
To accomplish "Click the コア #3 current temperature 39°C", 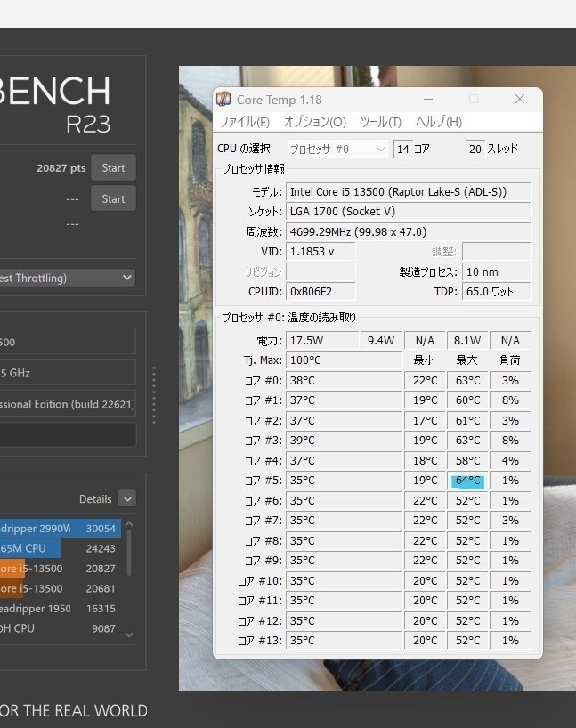I will click(x=344, y=441).
